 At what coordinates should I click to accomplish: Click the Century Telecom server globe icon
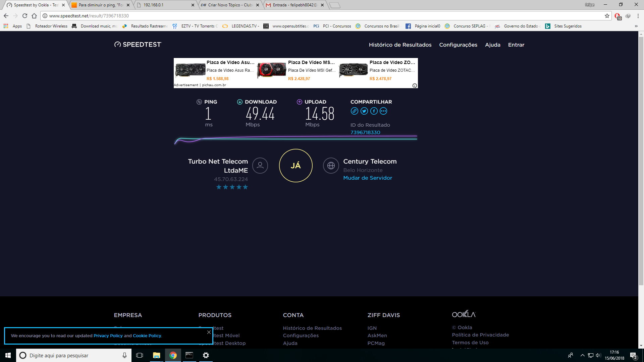tap(331, 166)
